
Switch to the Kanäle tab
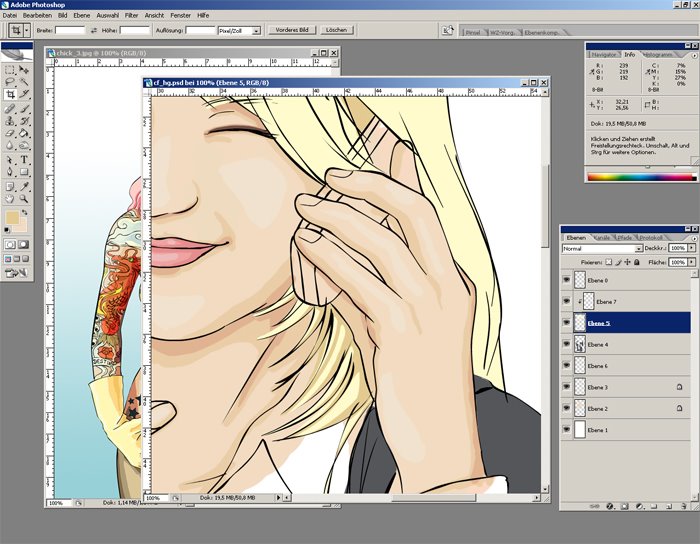click(x=601, y=237)
